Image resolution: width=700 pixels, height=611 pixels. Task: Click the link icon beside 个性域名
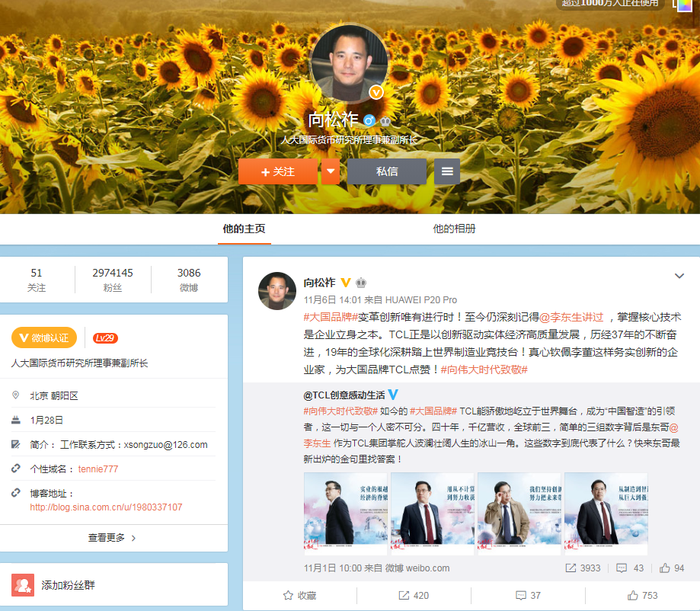(x=16, y=469)
